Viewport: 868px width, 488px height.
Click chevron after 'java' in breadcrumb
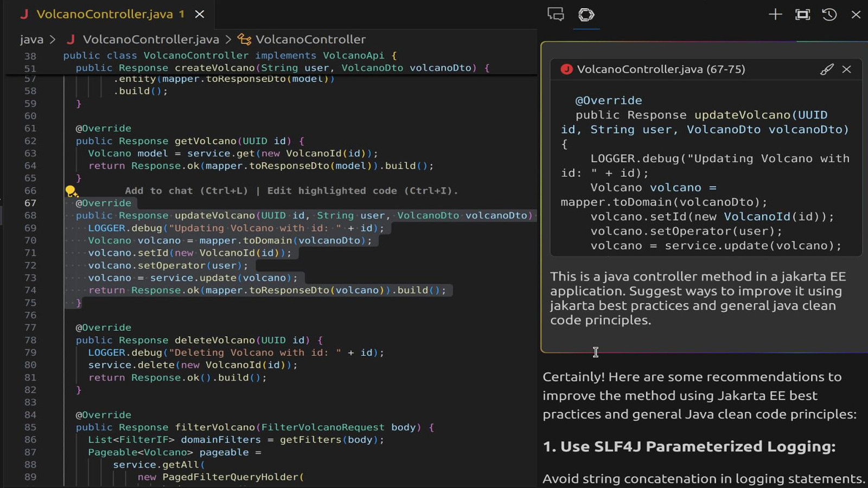[x=52, y=40]
